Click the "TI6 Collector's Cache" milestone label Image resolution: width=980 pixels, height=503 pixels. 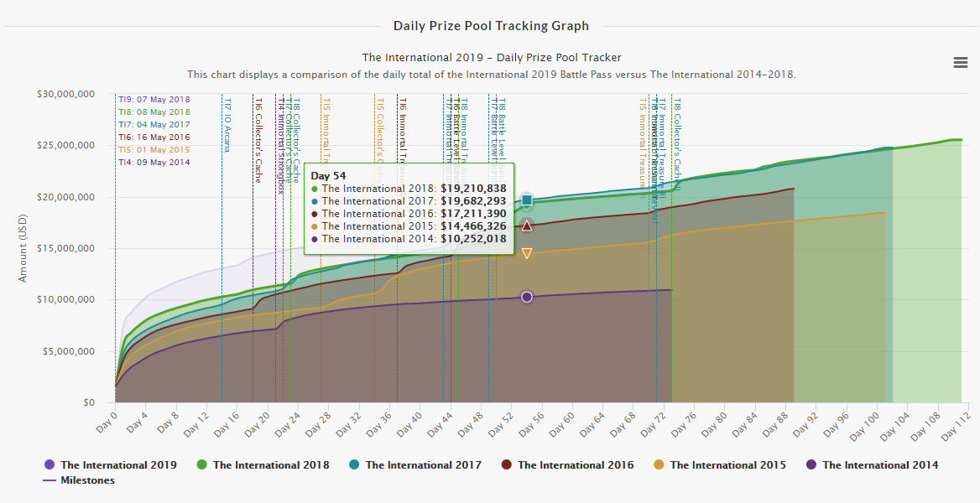258,140
